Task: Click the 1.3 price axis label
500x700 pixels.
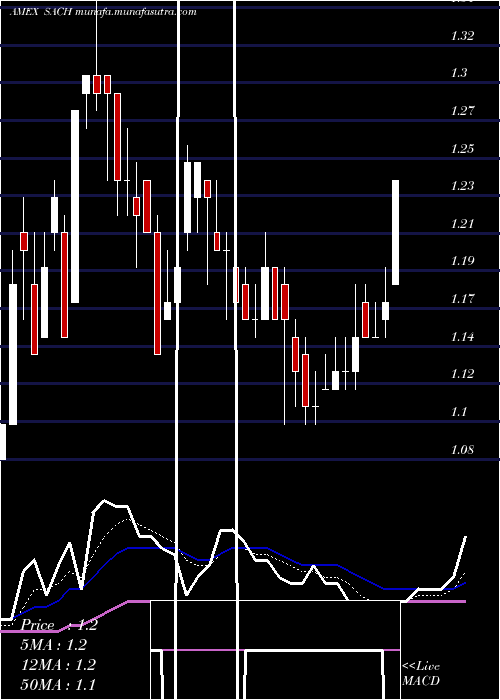Action: pos(459,73)
